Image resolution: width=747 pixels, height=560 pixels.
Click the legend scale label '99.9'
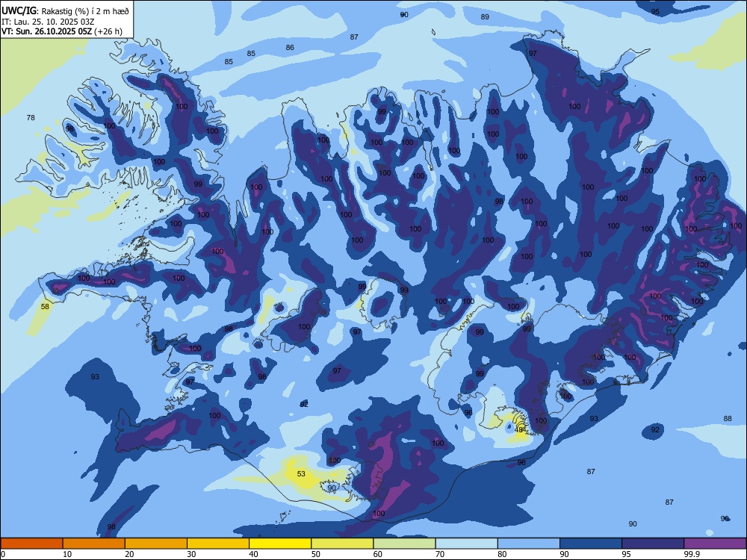[x=691, y=554]
